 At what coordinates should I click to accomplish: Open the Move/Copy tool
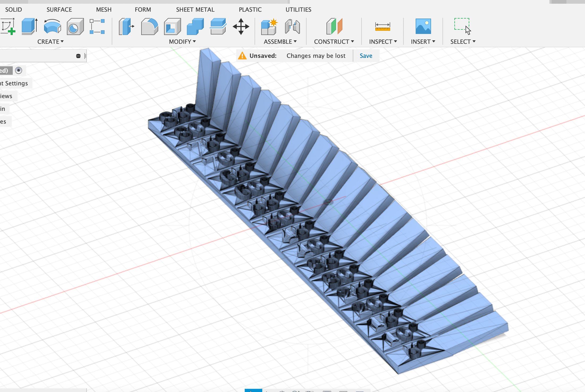[x=241, y=27]
